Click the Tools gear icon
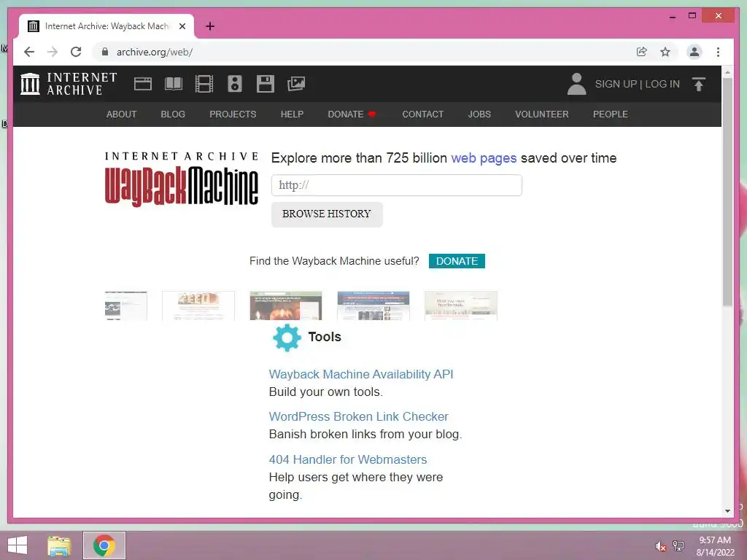Screen dimensions: 747x560 pyautogui.click(x=287, y=338)
